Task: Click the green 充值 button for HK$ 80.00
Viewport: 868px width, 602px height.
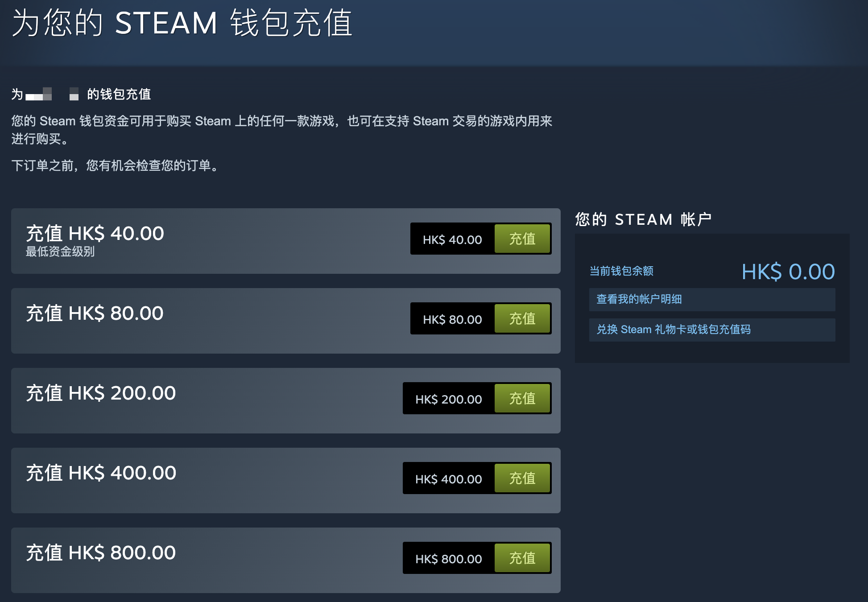Action: (522, 318)
